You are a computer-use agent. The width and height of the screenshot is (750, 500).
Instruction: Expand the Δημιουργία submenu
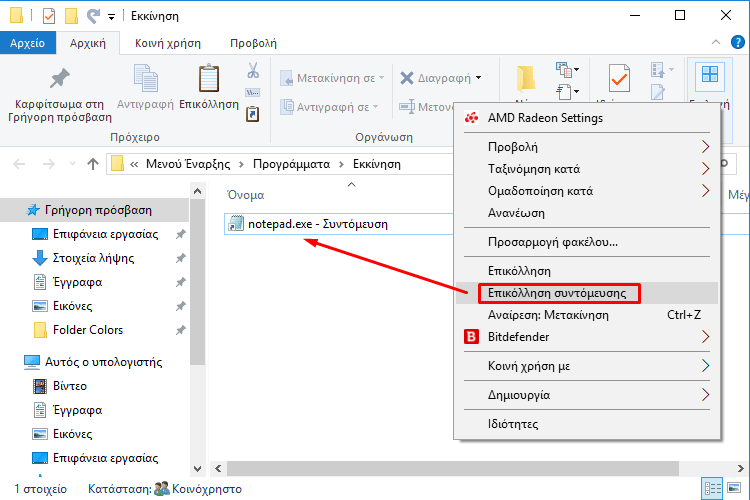coord(587,395)
